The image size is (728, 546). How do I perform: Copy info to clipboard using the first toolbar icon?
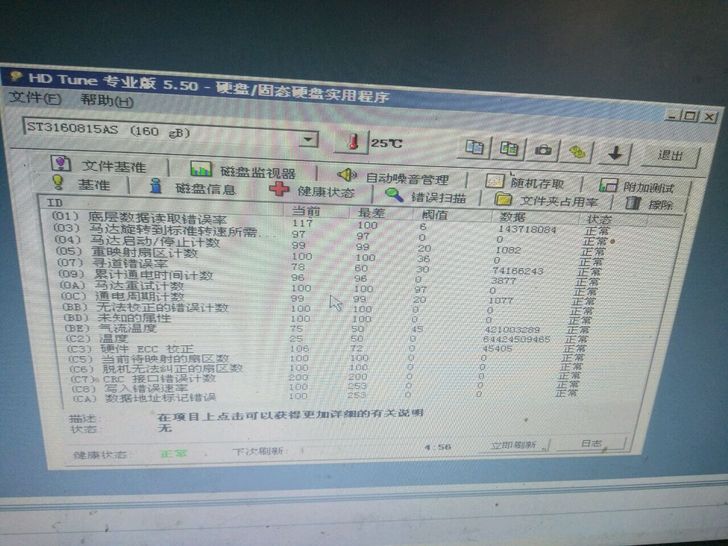tap(474, 148)
